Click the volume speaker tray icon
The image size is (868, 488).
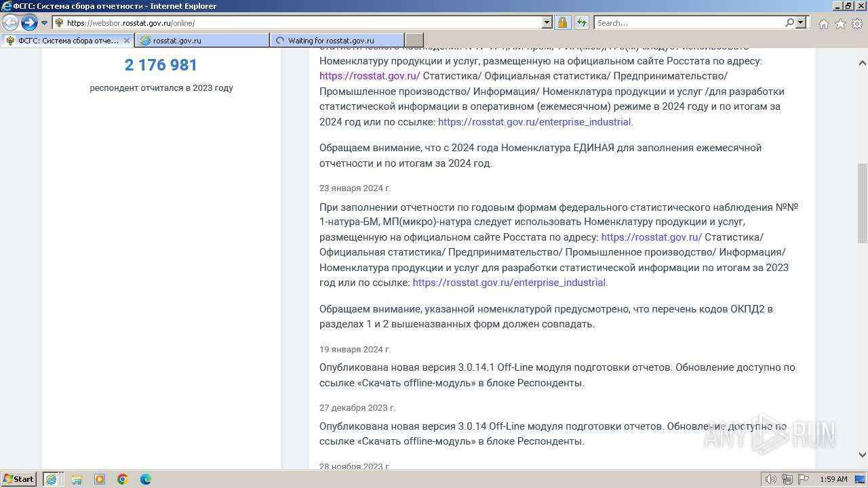click(771, 479)
